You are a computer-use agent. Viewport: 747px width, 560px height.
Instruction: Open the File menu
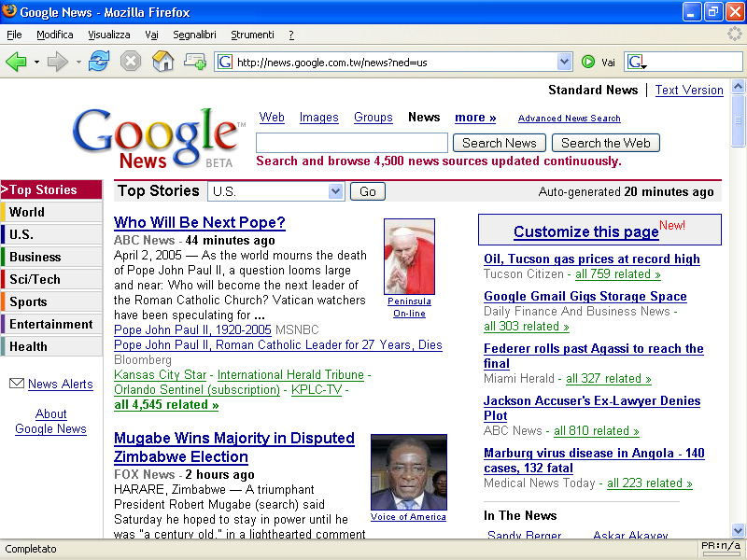click(14, 35)
